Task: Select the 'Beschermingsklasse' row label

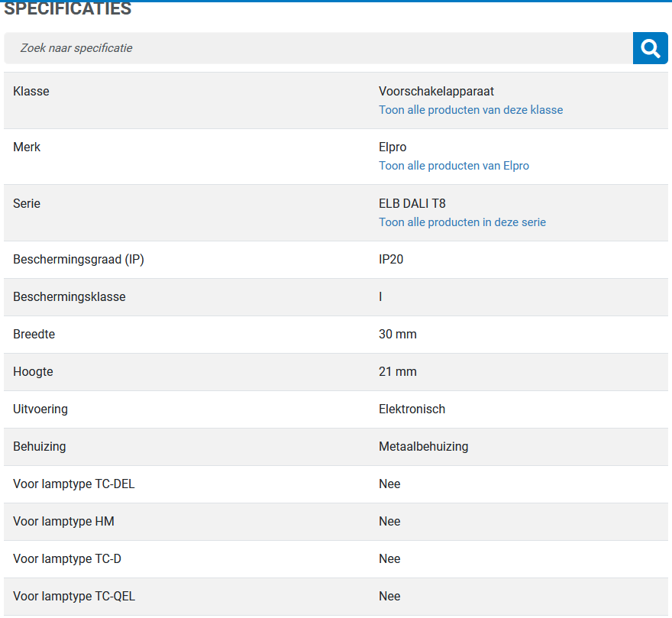Action: [x=69, y=296]
